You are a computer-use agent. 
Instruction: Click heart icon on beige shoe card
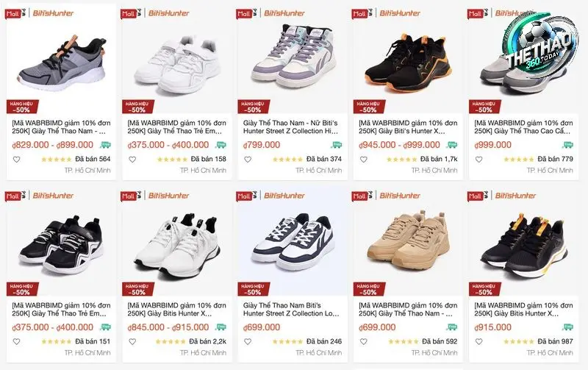click(363, 342)
